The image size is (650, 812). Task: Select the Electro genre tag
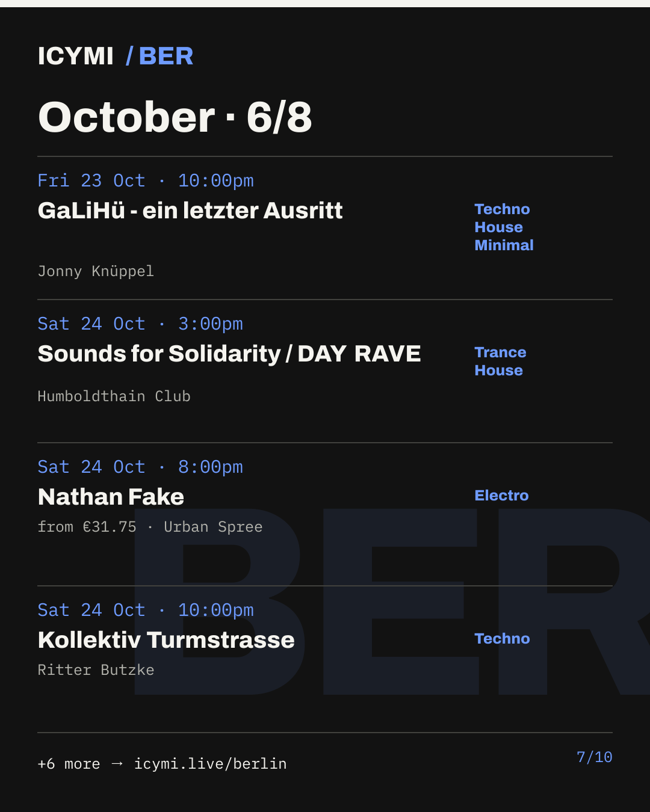pyautogui.click(x=501, y=496)
